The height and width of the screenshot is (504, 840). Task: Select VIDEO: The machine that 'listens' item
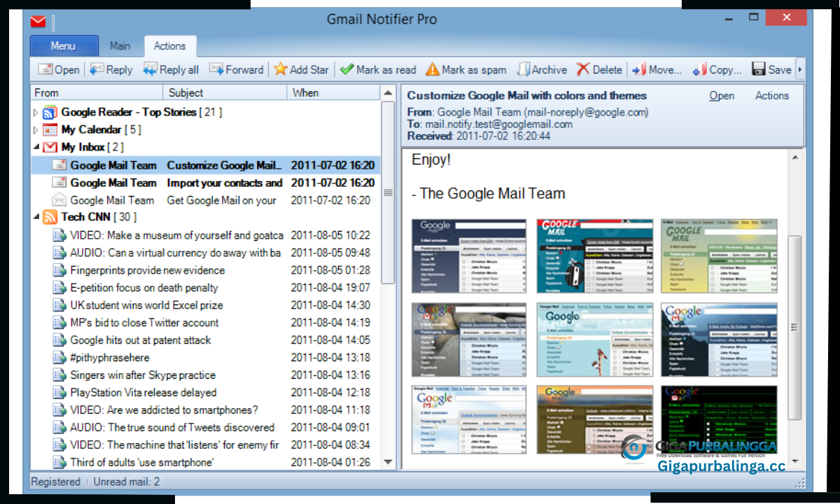click(x=206, y=445)
